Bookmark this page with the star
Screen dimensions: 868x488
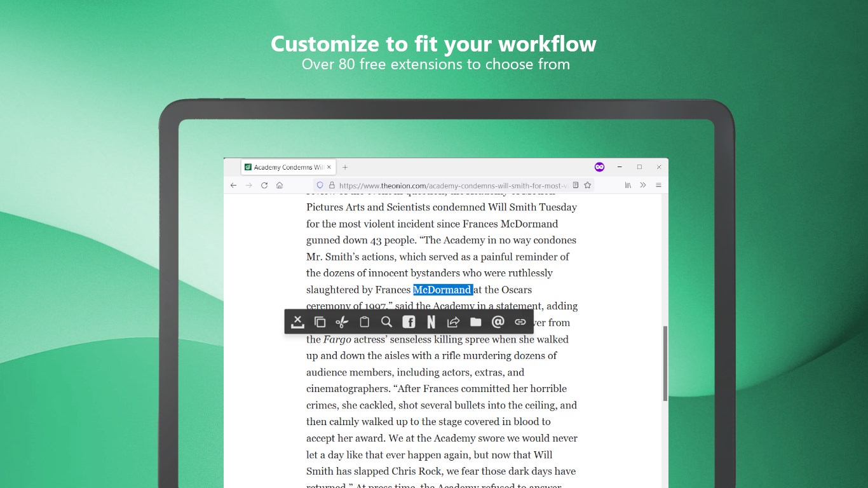click(x=588, y=185)
